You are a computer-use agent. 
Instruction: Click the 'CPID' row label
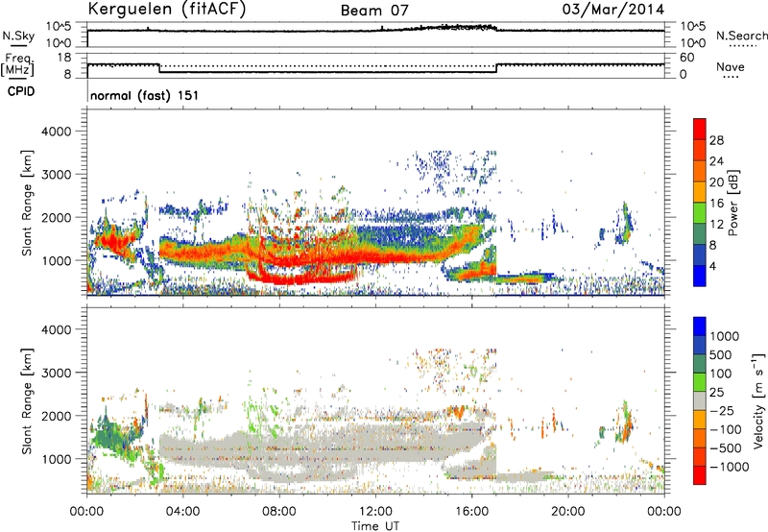point(21,91)
